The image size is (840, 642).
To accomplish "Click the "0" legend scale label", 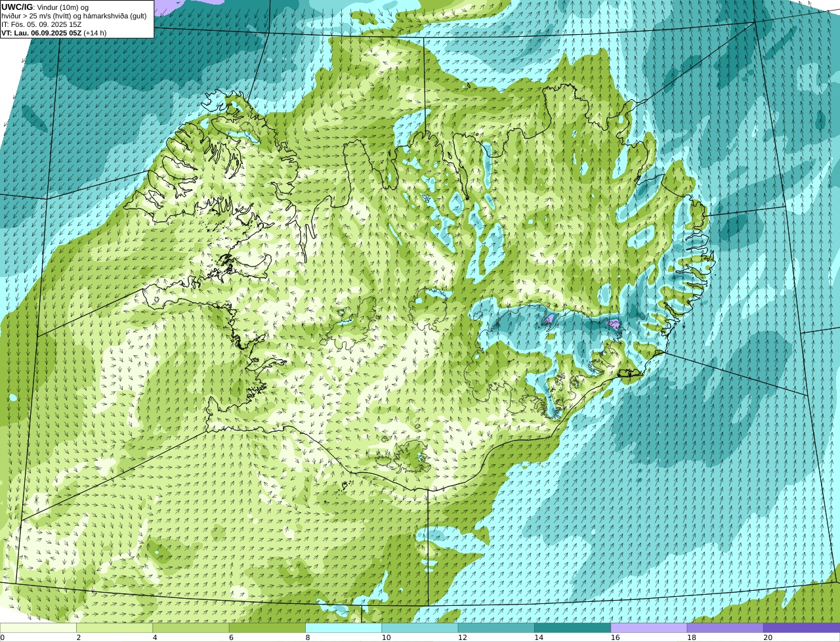I will coord(3,637).
